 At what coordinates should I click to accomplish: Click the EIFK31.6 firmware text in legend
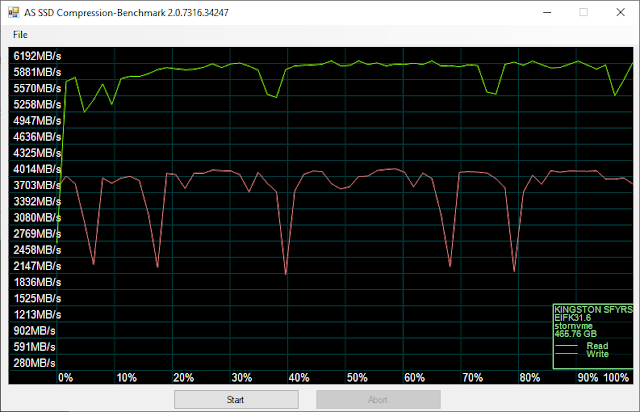click(x=573, y=318)
